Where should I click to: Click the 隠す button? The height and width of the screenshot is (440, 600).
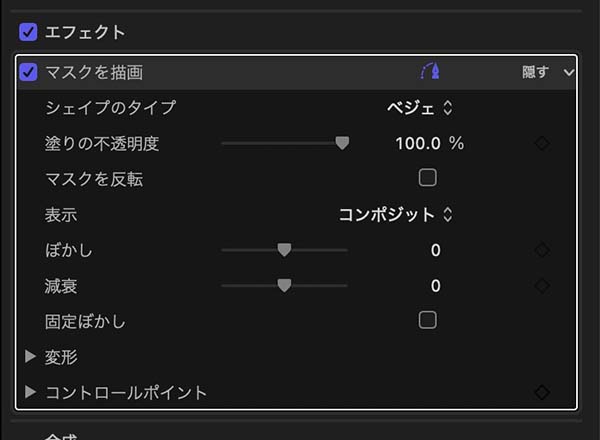(x=535, y=72)
